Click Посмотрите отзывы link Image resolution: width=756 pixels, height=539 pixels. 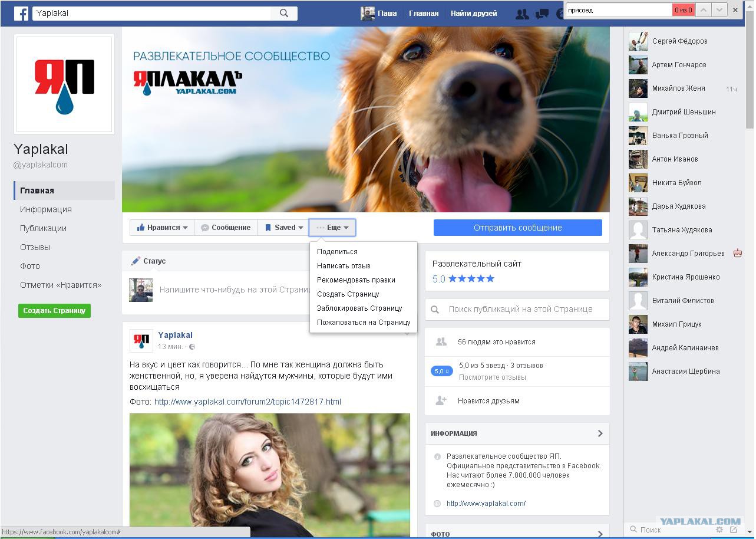(493, 377)
